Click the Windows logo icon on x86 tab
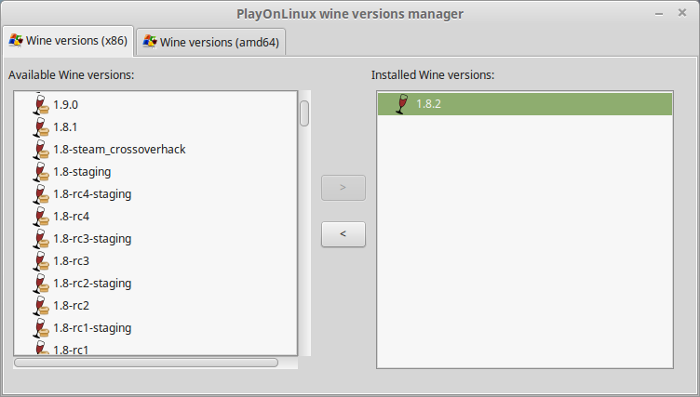700x397 pixels. point(16,40)
